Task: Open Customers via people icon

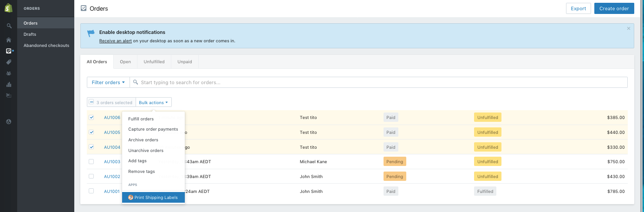Action: coord(8,73)
